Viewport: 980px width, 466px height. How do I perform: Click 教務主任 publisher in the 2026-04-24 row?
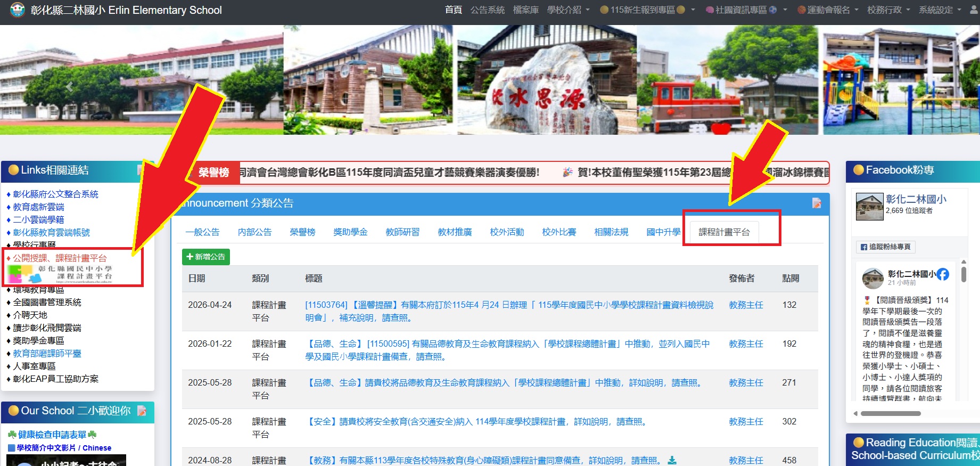(x=746, y=305)
